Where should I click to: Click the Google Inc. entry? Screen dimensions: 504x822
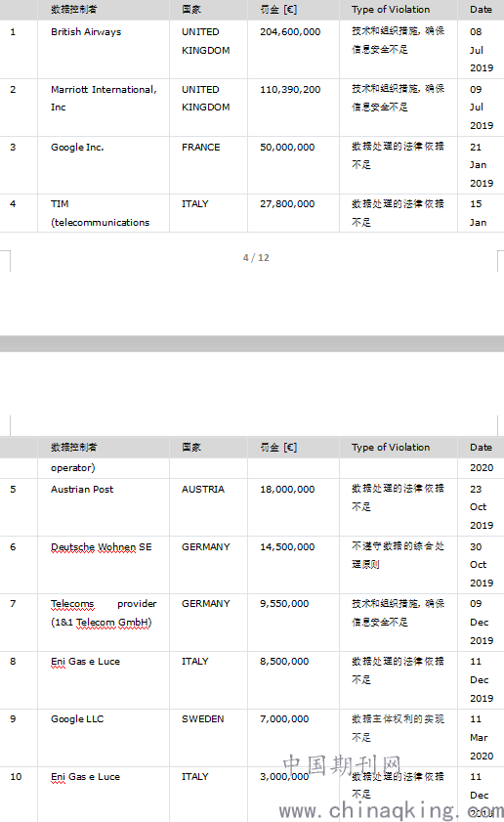[x=77, y=148]
